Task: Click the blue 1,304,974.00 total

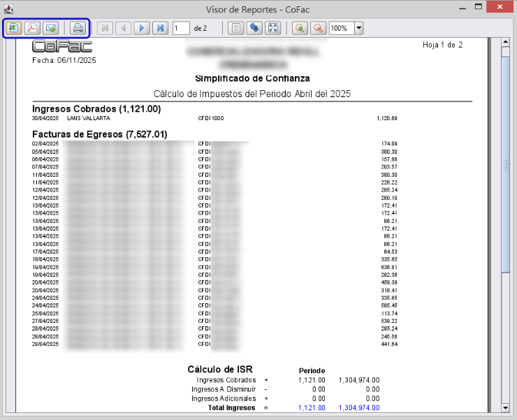Action: click(x=359, y=408)
